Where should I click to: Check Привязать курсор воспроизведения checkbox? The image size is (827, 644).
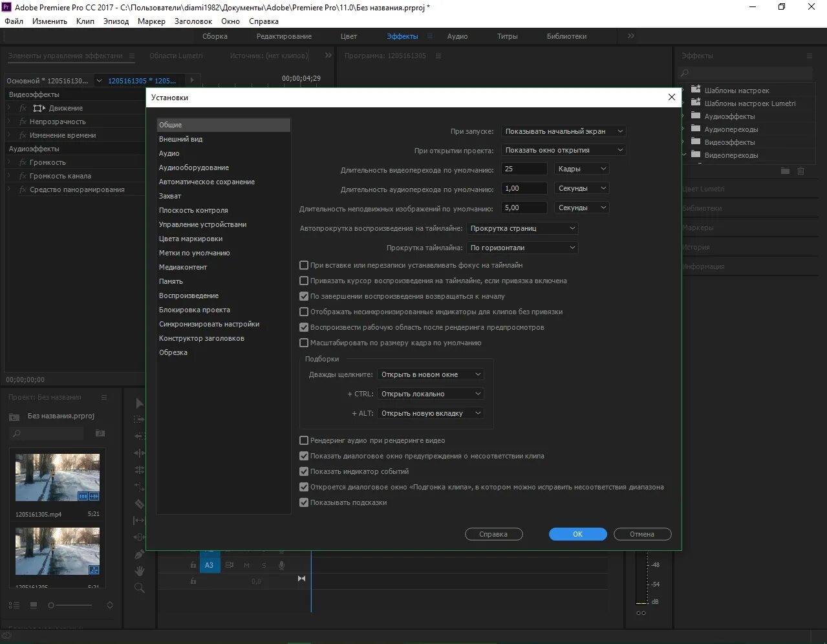pos(304,281)
